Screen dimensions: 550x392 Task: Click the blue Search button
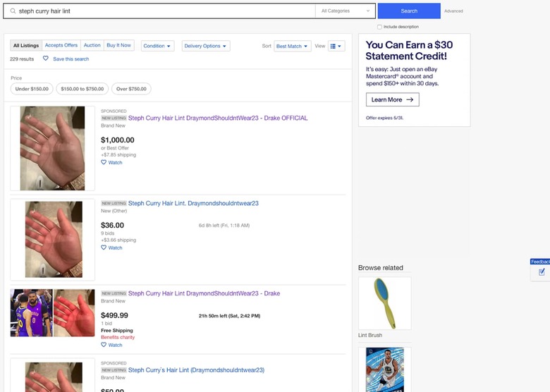(x=409, y=11)
